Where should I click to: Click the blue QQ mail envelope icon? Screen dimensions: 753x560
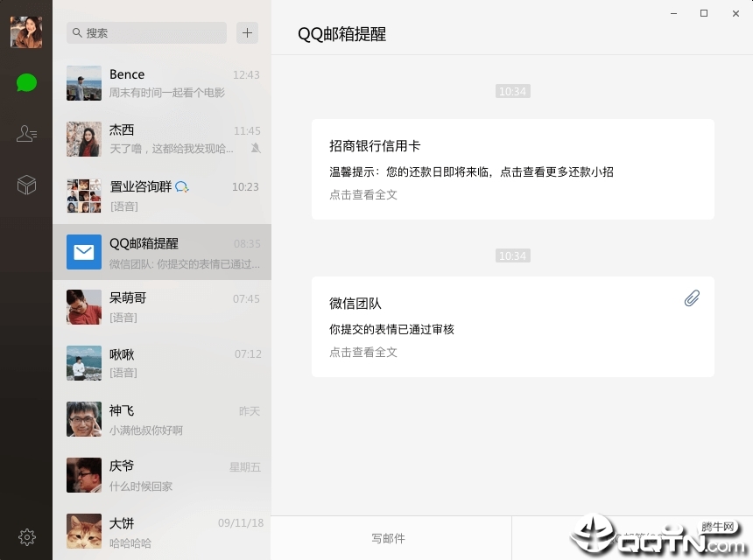84,252
